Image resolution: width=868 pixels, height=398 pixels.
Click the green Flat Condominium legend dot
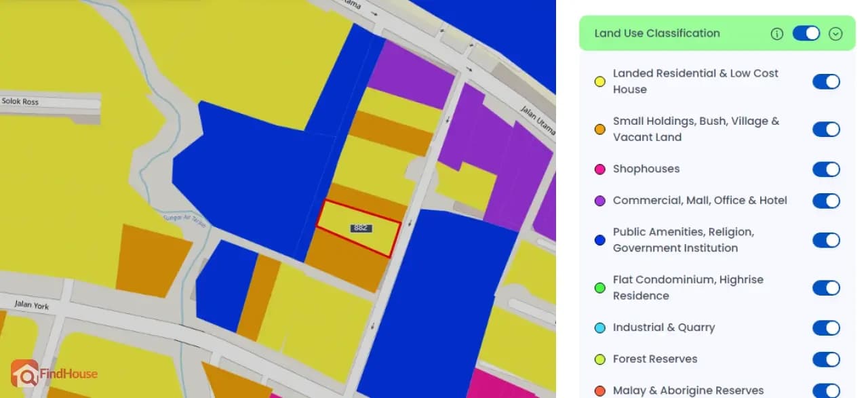click(599, 287)
